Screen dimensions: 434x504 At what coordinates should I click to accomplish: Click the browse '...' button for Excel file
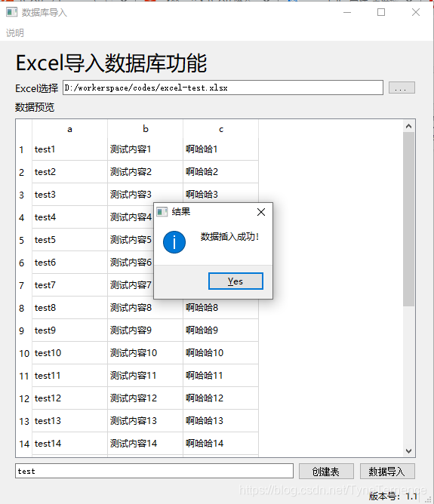tap(402, 88)
